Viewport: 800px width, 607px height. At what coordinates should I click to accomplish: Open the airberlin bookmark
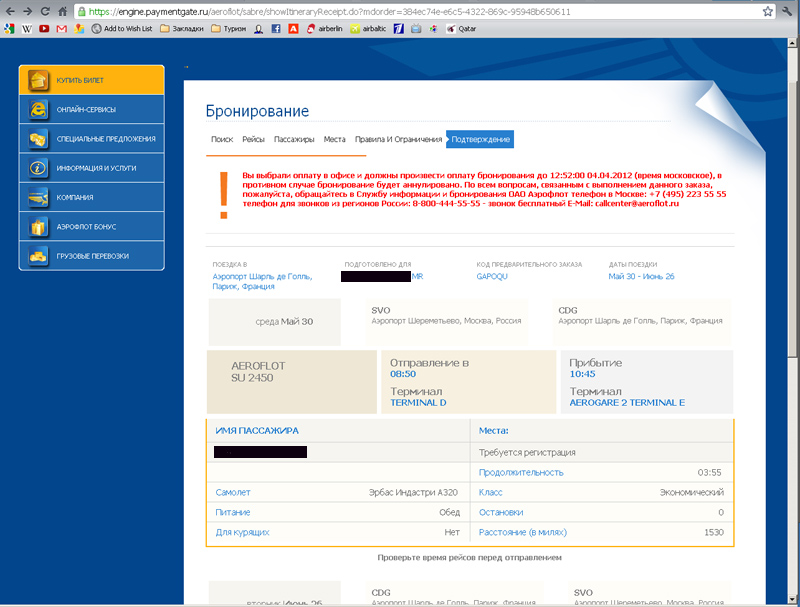coord(324,29)
